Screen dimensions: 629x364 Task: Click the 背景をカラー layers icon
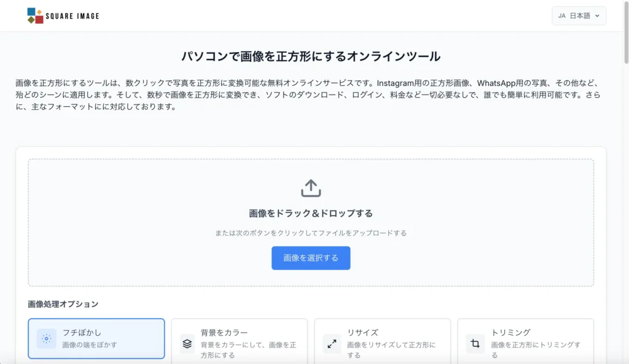point(188,344)
